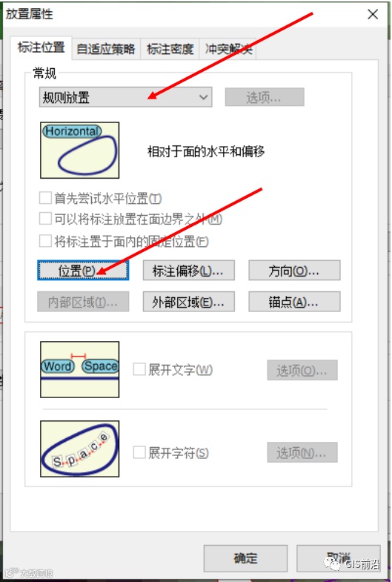The image size is (392, 582).
Task: Click the Horizontal polygon placement preview image
Action: click(x=80, y=151)
